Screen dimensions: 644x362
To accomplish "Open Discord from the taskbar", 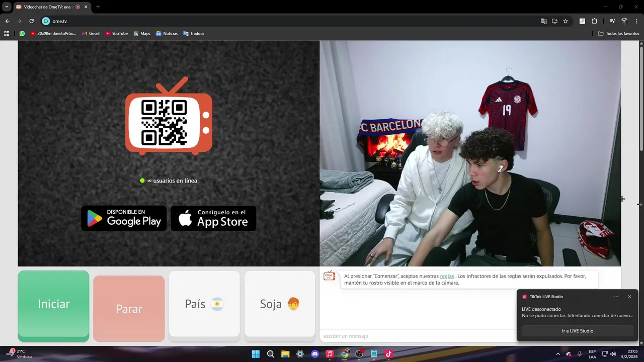I will [315, 354].
